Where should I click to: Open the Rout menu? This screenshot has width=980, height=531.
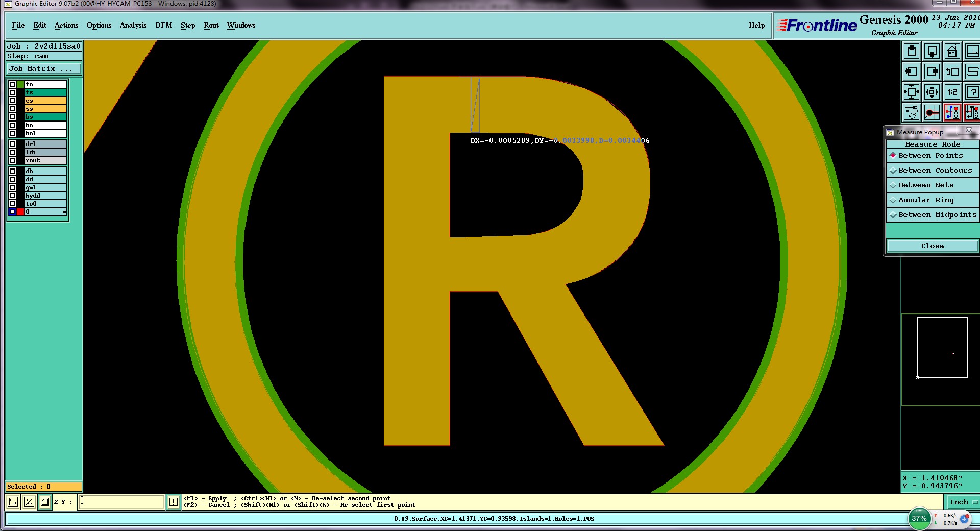211,25
